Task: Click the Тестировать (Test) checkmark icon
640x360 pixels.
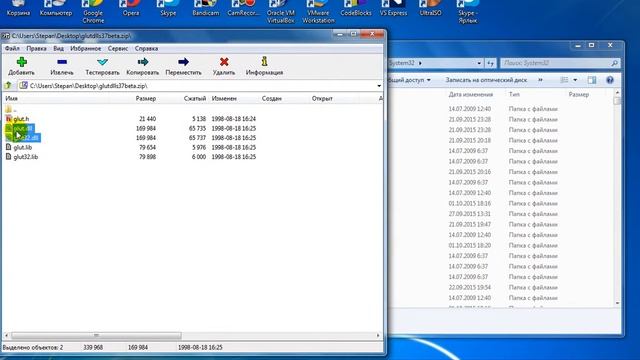Action: 102,62
